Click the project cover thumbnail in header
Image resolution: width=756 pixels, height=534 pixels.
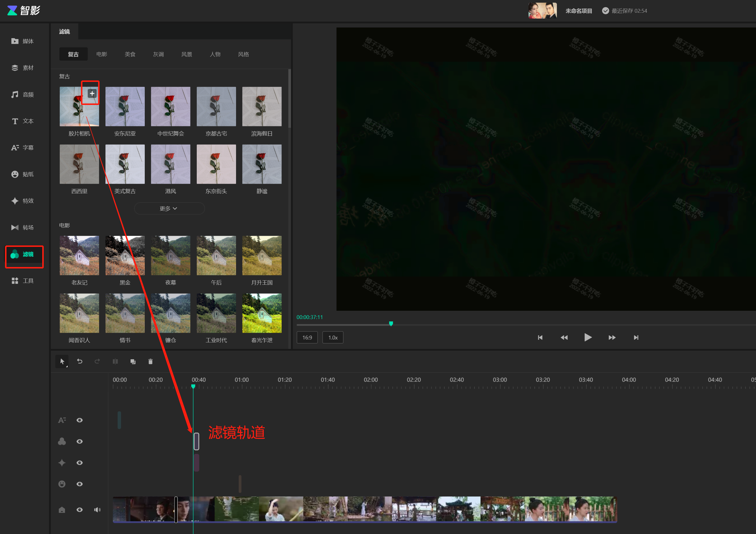542,11
